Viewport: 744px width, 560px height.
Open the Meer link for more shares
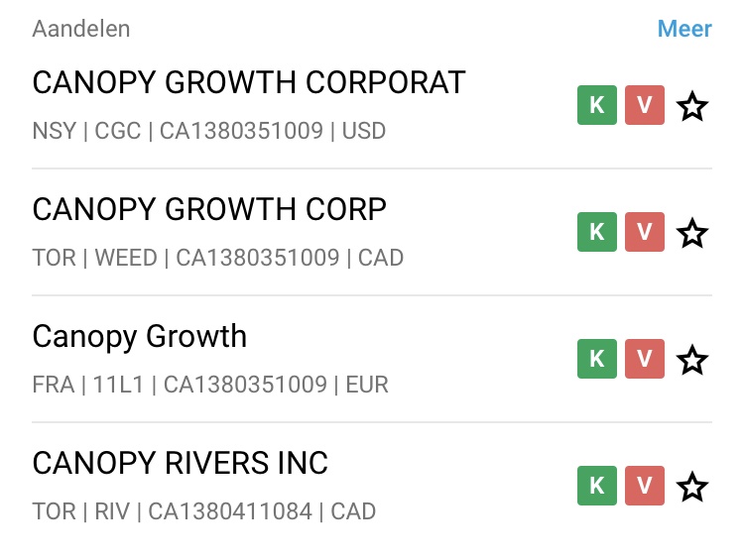click(684, 29)
